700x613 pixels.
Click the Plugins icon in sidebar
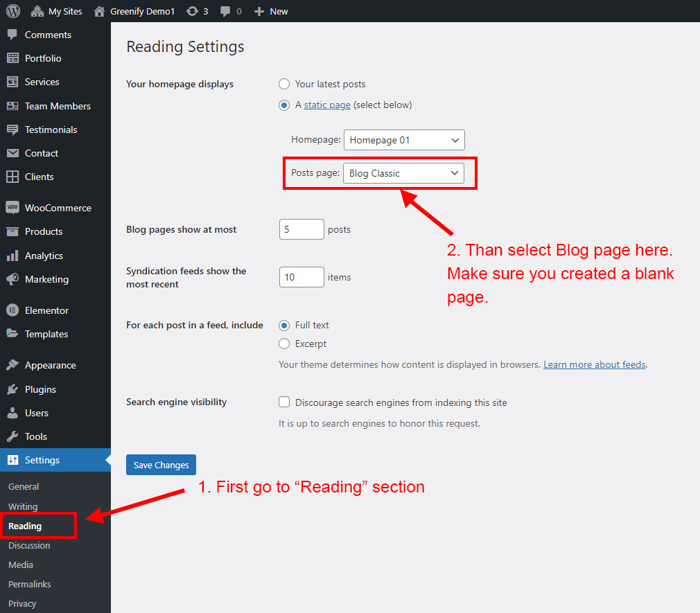tap(12, 389)
